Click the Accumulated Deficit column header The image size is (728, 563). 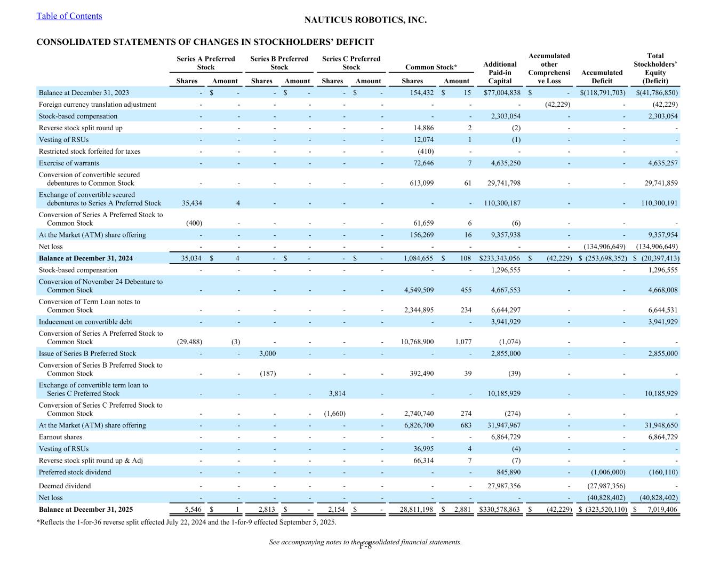[x=602, y=77]
